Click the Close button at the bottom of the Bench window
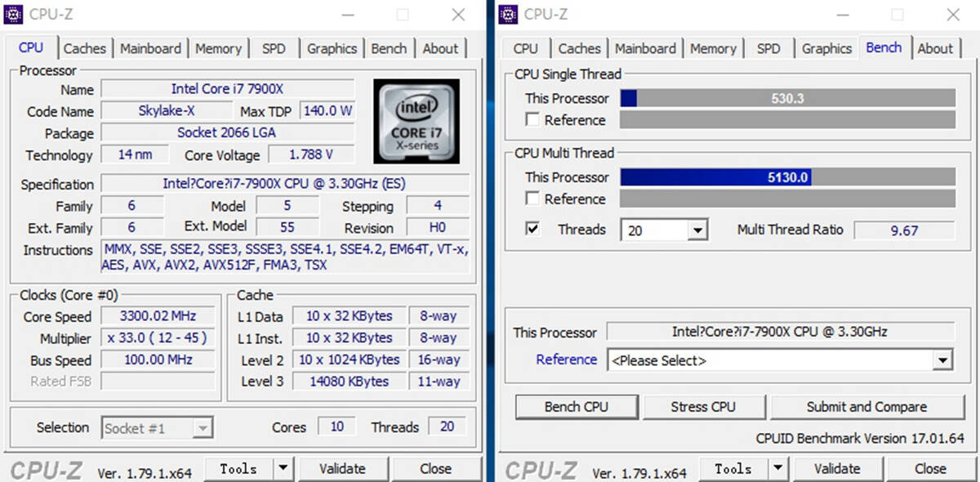Image resolution: width=980 pixels, height=482 pixels. coord(930,469)
